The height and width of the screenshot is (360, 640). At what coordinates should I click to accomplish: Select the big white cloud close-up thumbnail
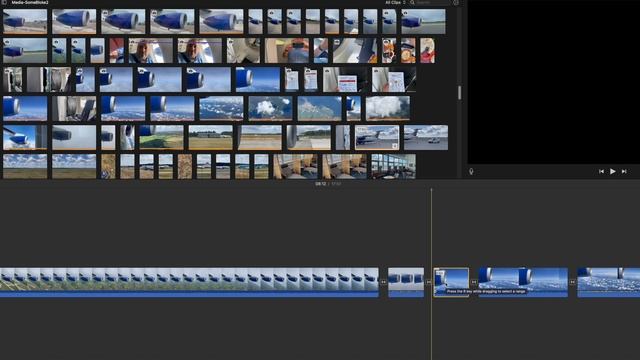[x=388, y=109]
